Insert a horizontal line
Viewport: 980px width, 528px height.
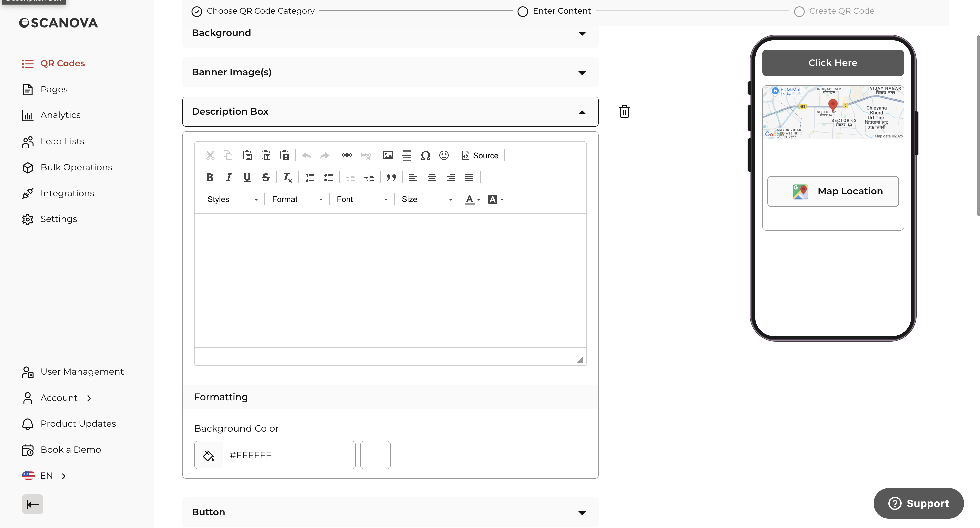[406, 155]
